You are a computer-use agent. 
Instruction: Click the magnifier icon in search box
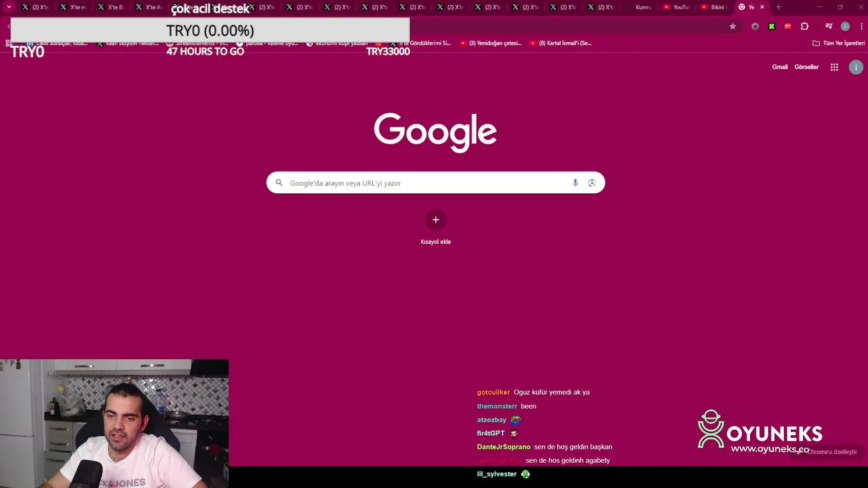click(x=279, y=183)
